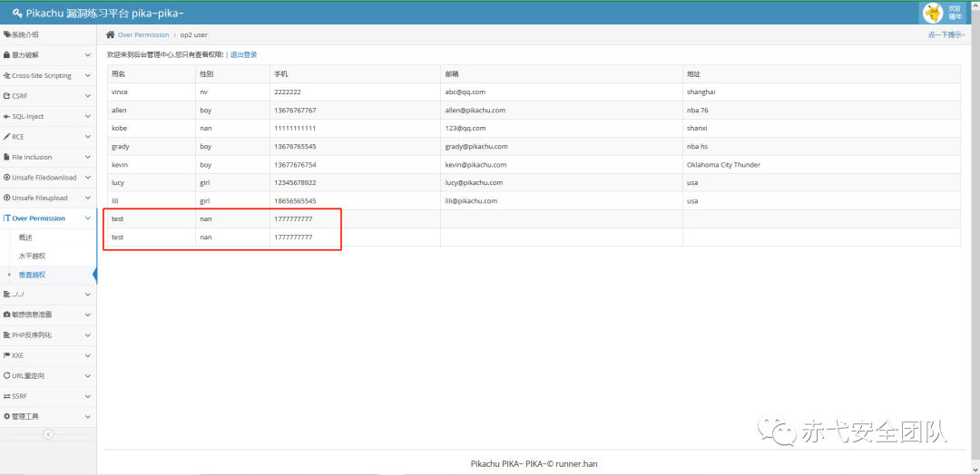Expand the 暴力破解 menu chevron
This screenshot has width=980, height=475.
(x=87, y=55)
